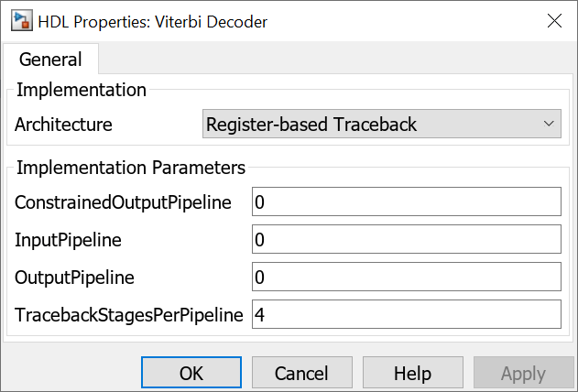Viewport: 578px width, 392px height.
Task: Click the chevron arrow of the Architecture dropdown
Action: [x=549, y=124]
